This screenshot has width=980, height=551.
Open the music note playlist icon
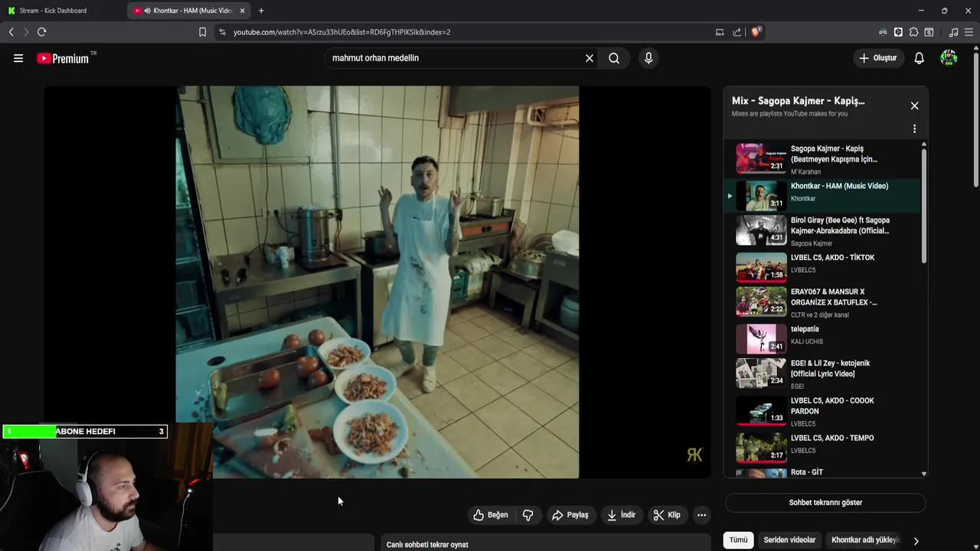(953, 32)
